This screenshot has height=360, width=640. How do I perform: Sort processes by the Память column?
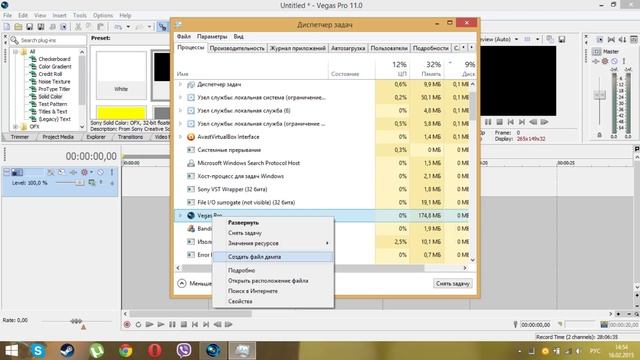(427, 69)
